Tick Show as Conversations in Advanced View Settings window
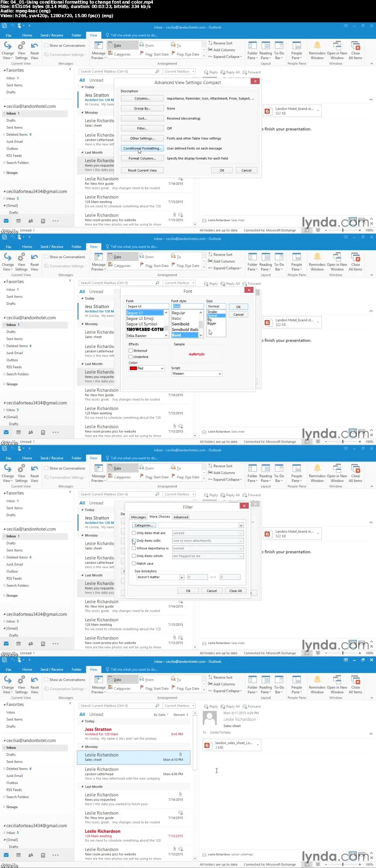376x868 pixels. click(x=47, y=46)
